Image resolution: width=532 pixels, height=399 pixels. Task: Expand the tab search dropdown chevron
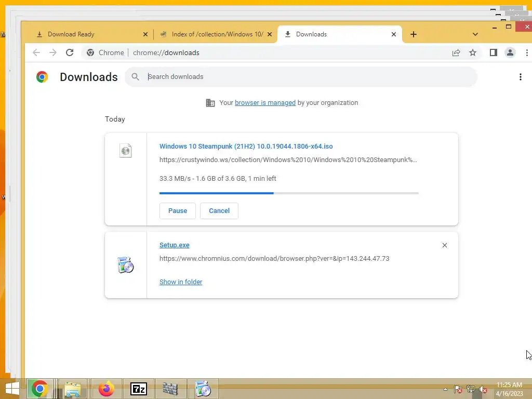pos(475,34)
